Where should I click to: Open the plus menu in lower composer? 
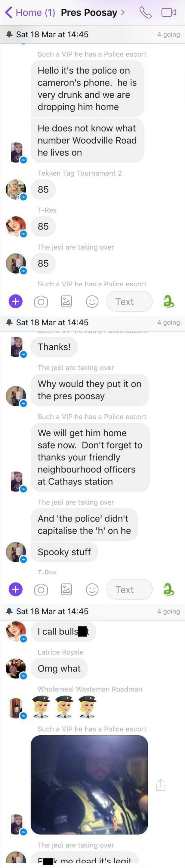pyautogui.click(x=16, y=589)
